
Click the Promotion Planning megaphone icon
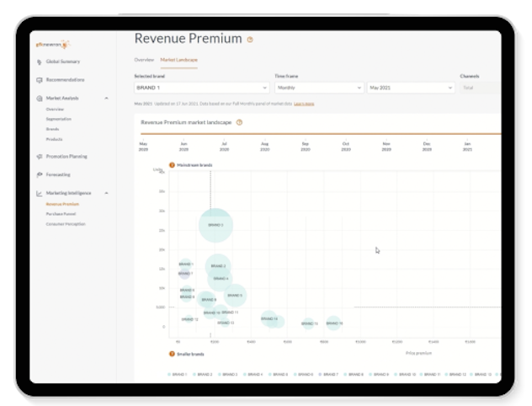tap(40, 157)
